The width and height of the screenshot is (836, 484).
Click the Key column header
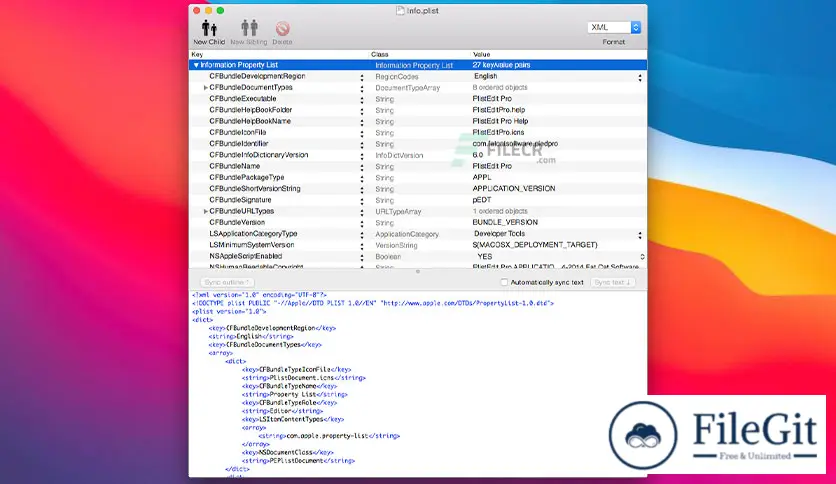pos(279,54)
